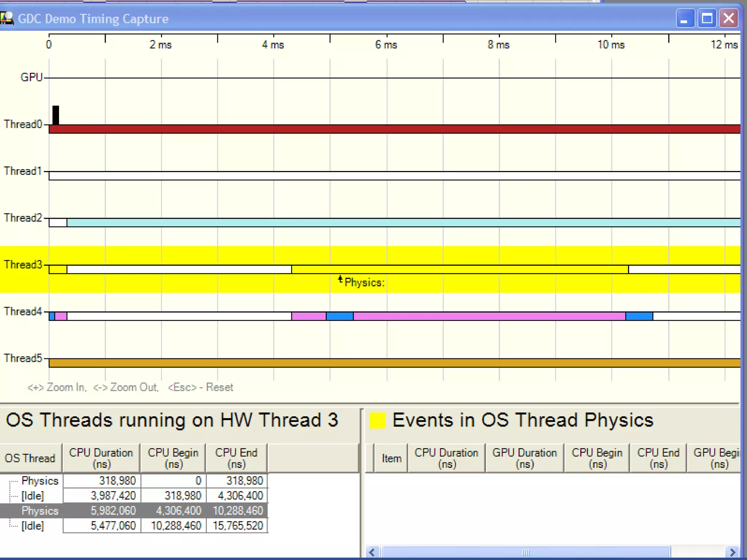Viewport: 747px width, 560px height.
Task: Click the Item column header
Action: click(391, 458)
